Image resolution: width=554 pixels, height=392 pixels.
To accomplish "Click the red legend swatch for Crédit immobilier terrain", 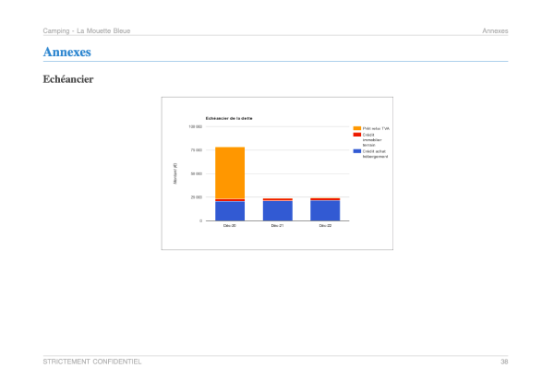I will click(x=356, y=135).
